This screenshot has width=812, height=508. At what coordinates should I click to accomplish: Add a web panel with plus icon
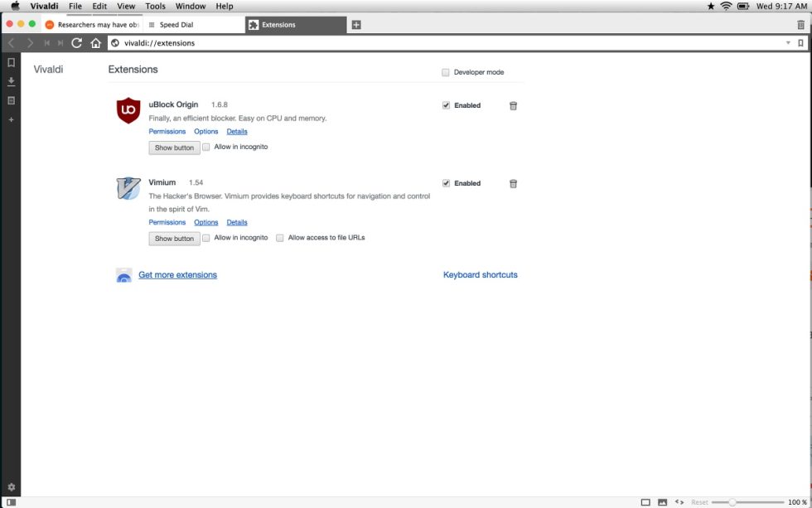[11, 119]
